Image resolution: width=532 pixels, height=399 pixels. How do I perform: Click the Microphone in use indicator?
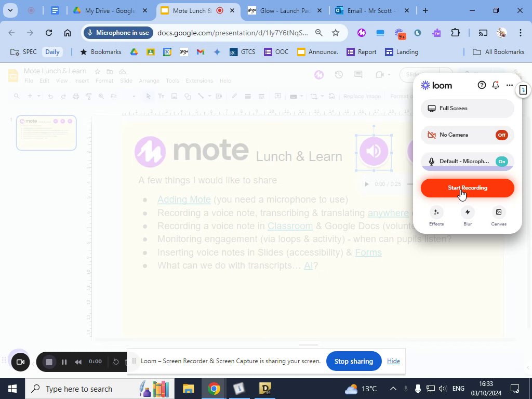pos(118,33)
